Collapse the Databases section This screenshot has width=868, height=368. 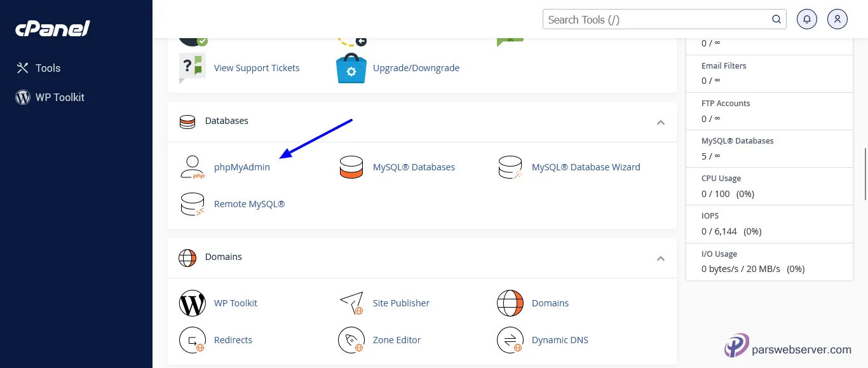tap(661, 122)
